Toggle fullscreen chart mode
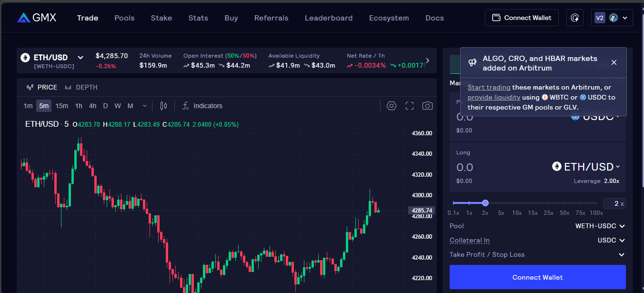The image size is (644, 293). click(410, 106)
